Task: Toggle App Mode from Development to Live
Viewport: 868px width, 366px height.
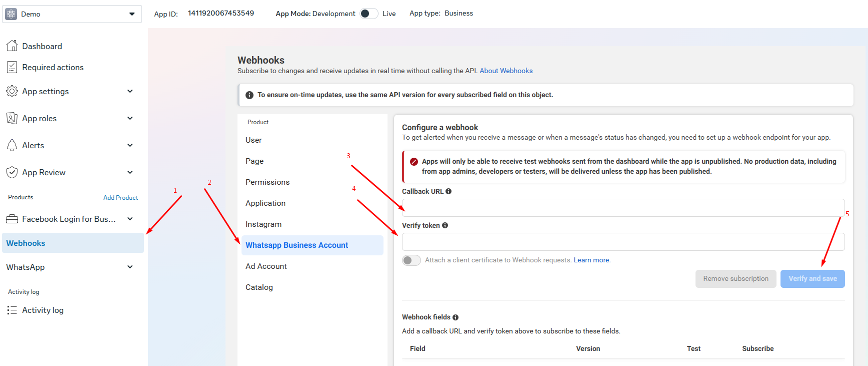Action: coord(369,14)
